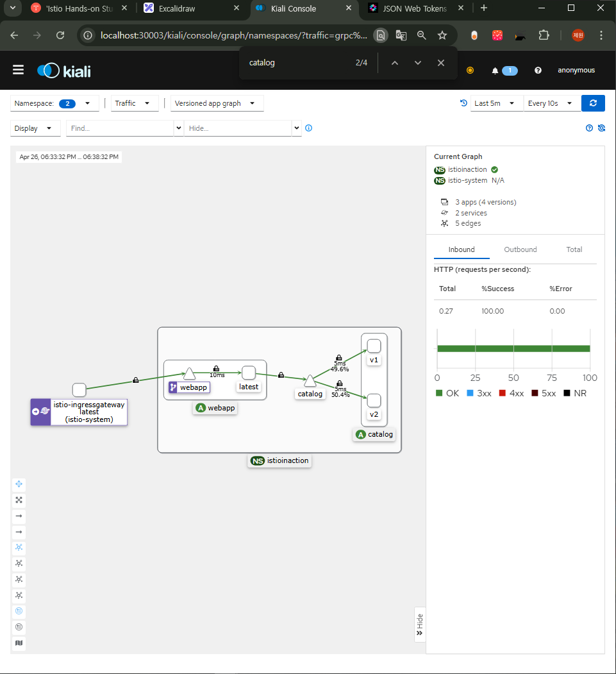The image size is (616, 674).
Task: Refresh graph with the blue refresh button
Action: point(593,103)
